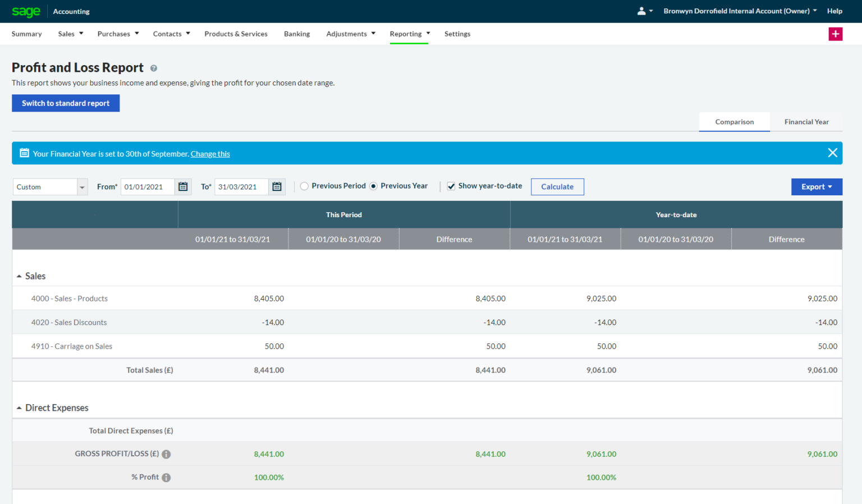Click help icon beside Profit and Loss Report
This screenshot has width=862, height=504.
tap(154, 68)
